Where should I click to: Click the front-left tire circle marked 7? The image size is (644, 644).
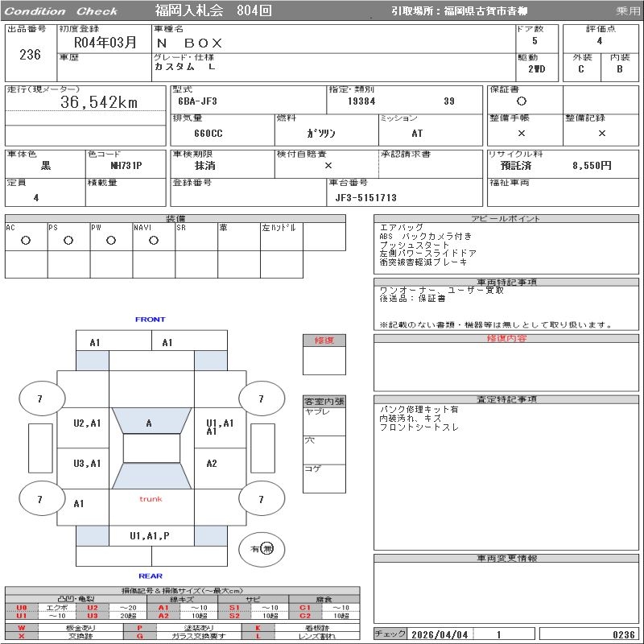click(40, 398)
